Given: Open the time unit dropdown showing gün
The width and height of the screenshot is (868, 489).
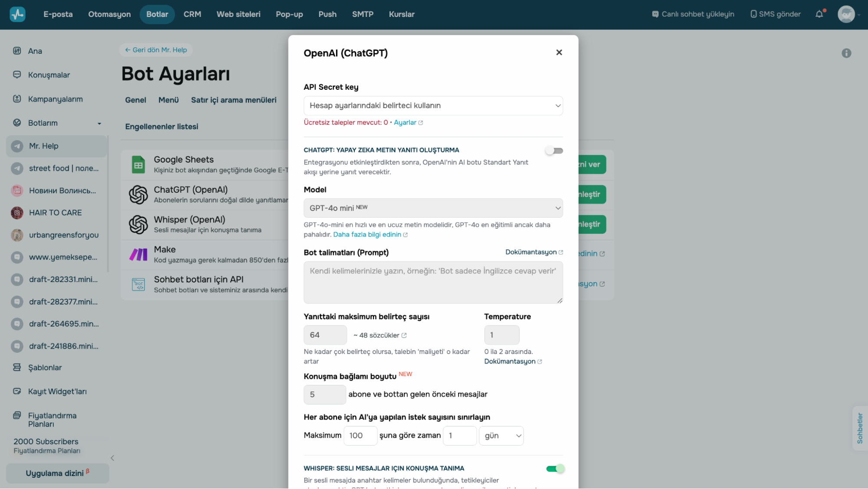Looking at the screenshot, I should coord(501,436).
